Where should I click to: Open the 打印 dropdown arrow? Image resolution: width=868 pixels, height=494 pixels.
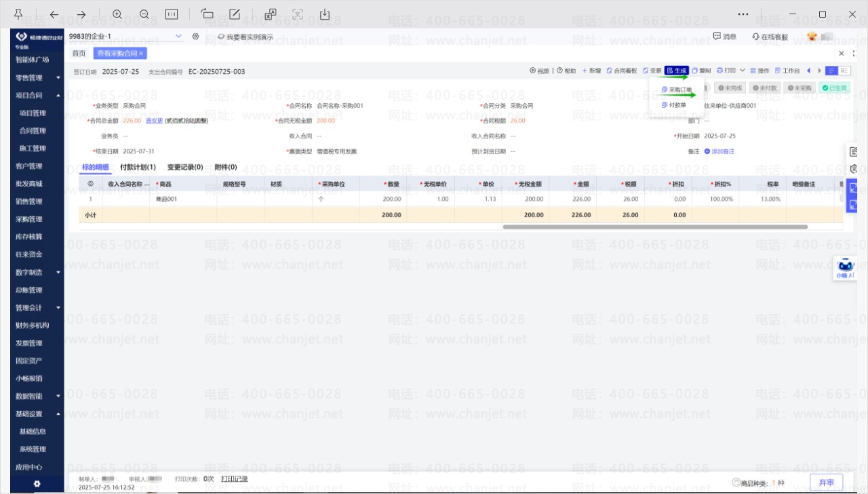tap(743, 71)
